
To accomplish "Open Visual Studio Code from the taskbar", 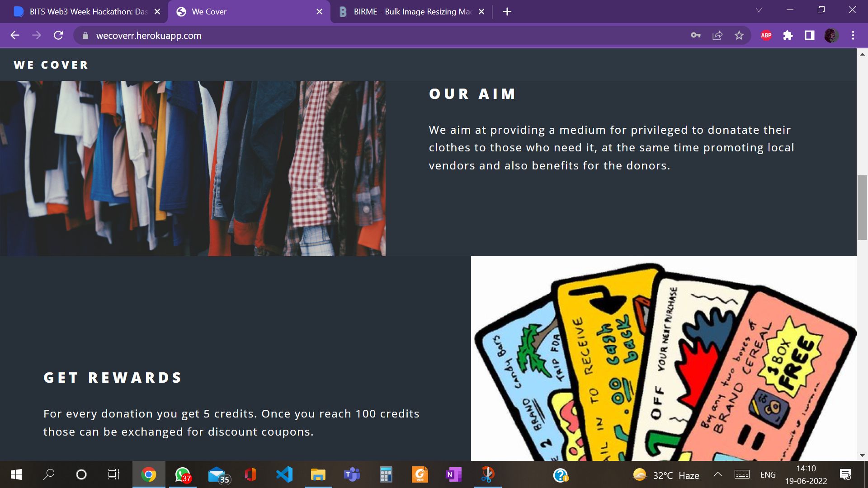I will (284, 474).
